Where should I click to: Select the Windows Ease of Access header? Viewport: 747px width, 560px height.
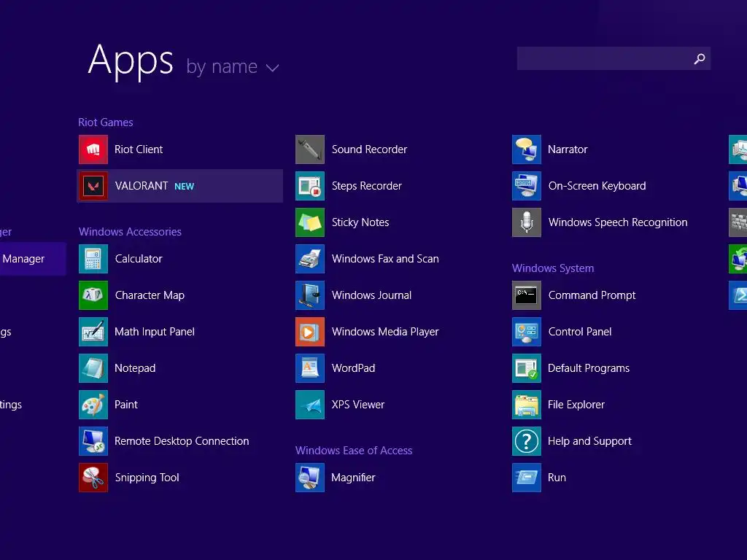tap(354, 451)
